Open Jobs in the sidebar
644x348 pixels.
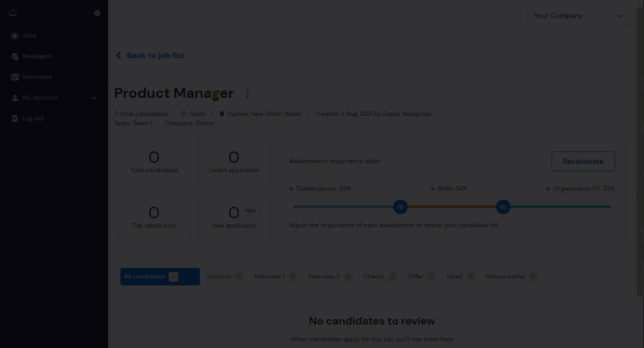click(29, 35)
